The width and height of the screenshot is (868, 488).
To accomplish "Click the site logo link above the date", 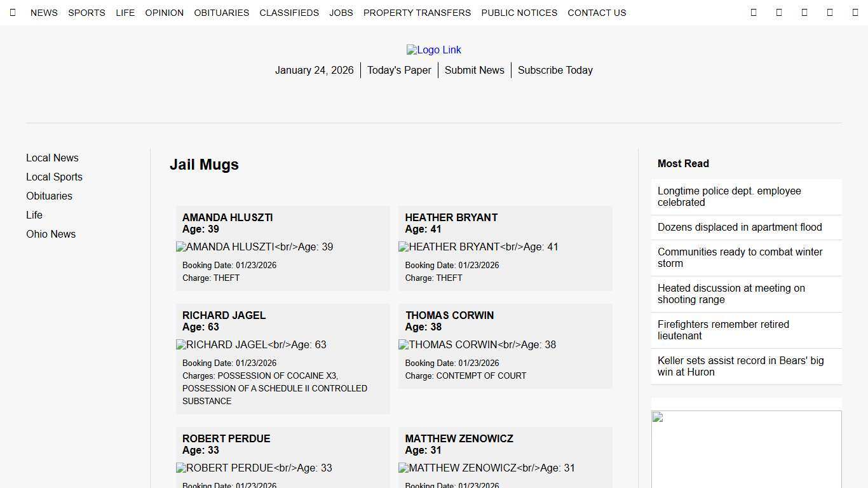I will click(434, 50).
